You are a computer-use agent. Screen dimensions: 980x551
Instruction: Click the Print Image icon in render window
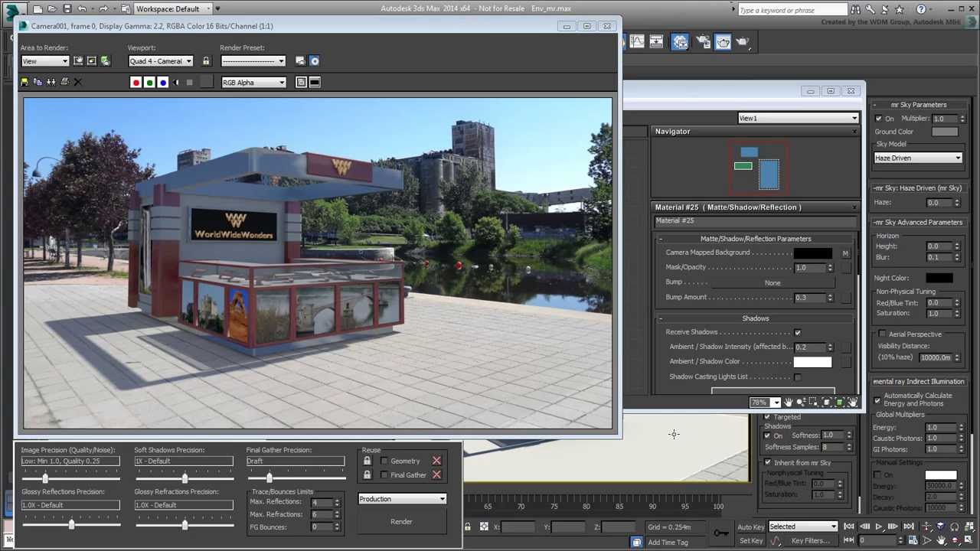click(64, 83)
